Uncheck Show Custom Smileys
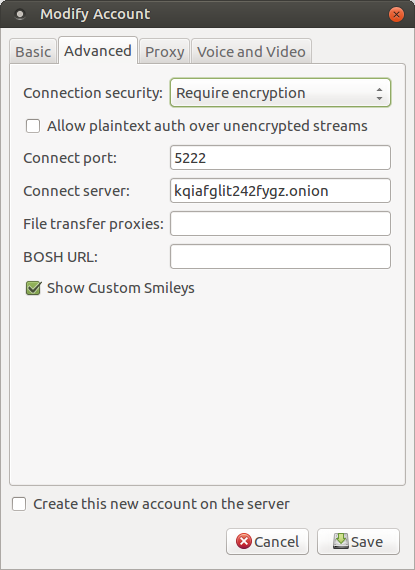Viewport: 415px width, 570px height. pyautogui.click(x=33, y=288)
